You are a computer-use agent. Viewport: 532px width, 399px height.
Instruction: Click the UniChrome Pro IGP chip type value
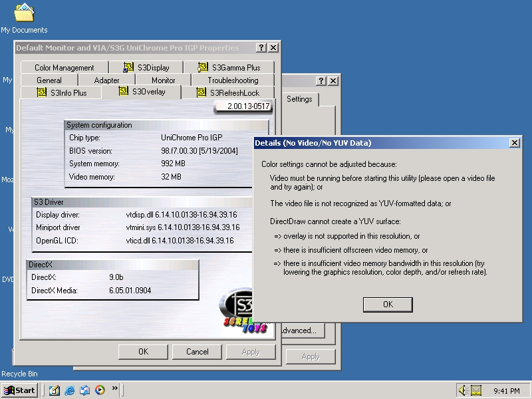coord(192,138)
